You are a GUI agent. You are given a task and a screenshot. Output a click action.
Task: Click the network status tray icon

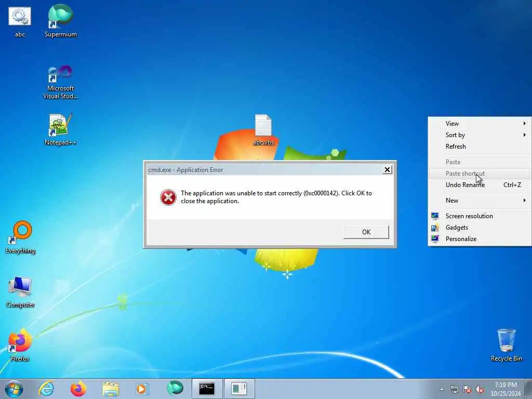point(454,389)
